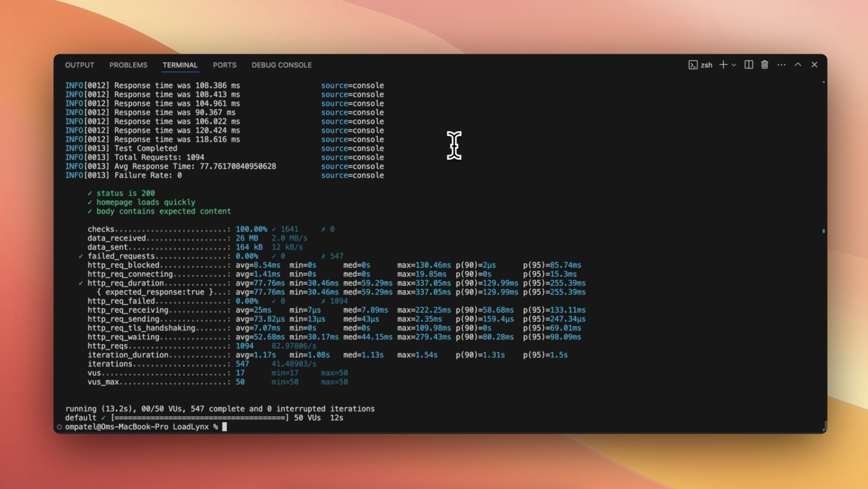Open the launch profile dropdown chevron
This screenshot has height=489, width=868.
pos(734,65)
